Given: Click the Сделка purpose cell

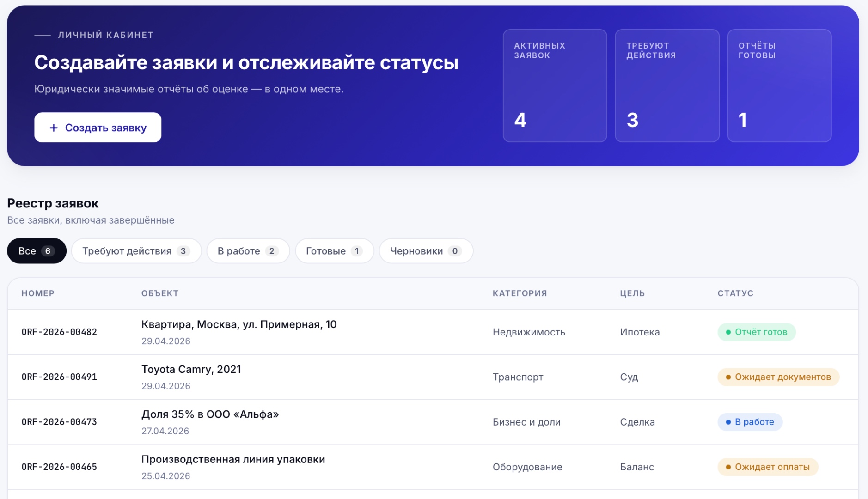Looking at the screenshot, I should (637, 422).
